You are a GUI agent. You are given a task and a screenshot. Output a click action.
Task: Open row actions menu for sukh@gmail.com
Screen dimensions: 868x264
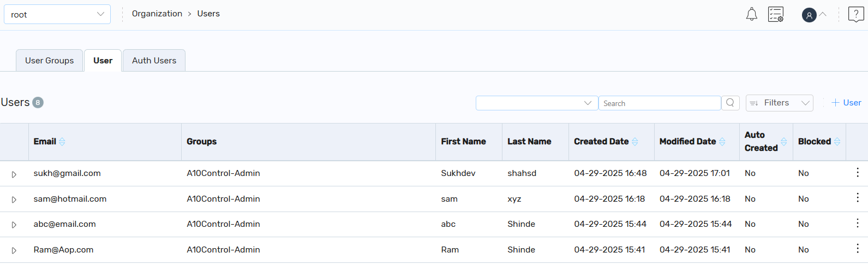tap(858, 173)
